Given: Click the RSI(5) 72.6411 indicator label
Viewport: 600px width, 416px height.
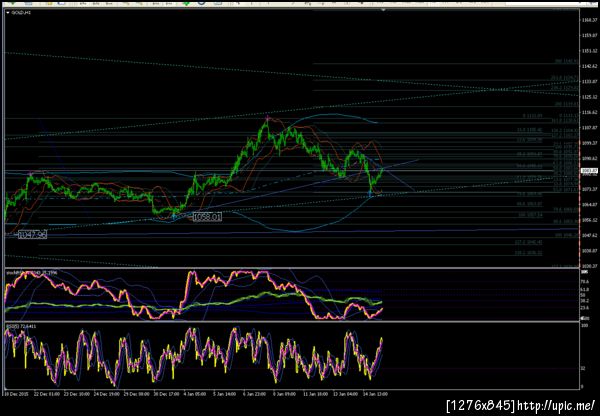Looking at the screenshot, I should click(x=21, y=326).
